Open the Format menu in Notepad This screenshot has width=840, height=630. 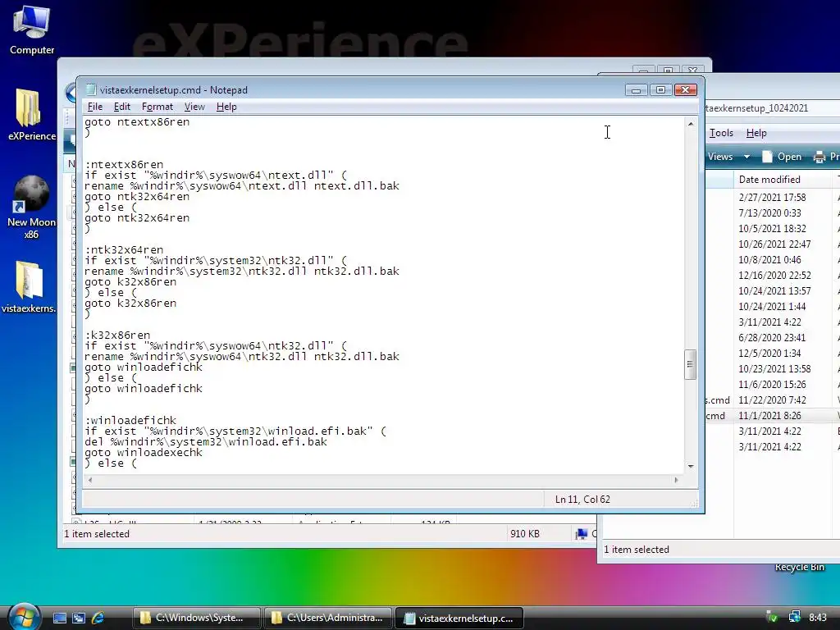tap(157, 107)
